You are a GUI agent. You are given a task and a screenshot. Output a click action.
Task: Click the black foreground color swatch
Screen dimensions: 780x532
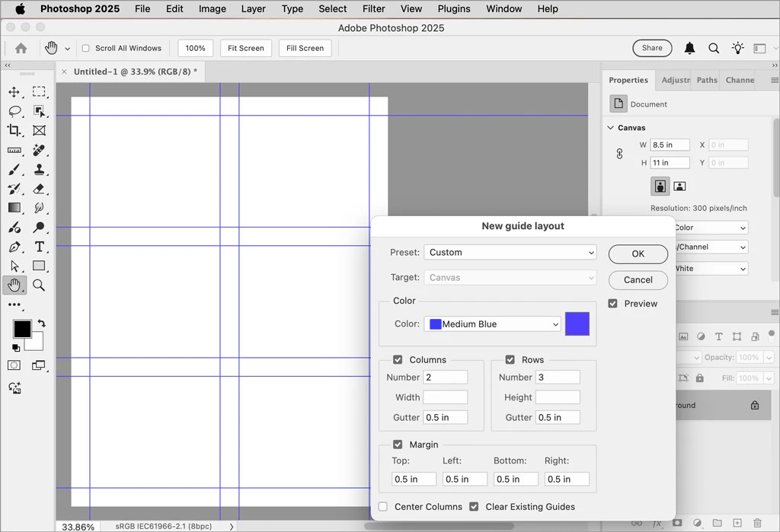point(22,329)
